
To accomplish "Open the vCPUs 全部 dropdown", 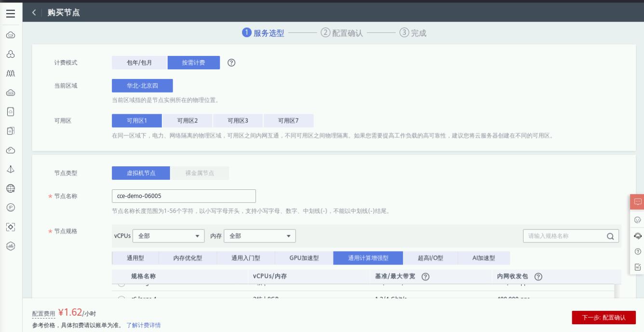I will [169, 236].
